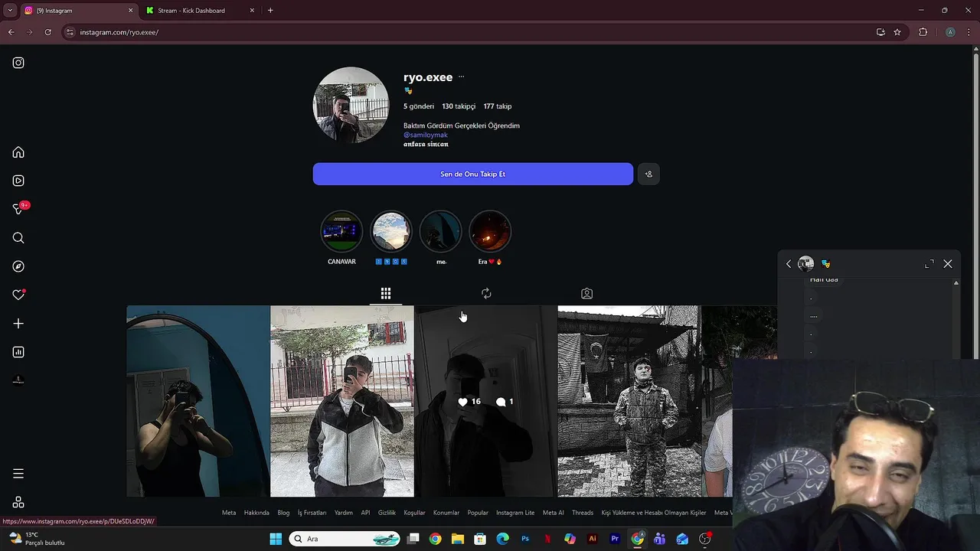Open the hamburger More menu
980x551 pixels.
click(18, 474)
